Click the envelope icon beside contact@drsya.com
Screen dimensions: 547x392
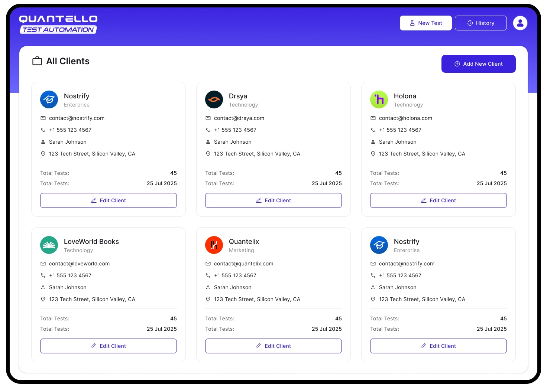pos(208,118)
